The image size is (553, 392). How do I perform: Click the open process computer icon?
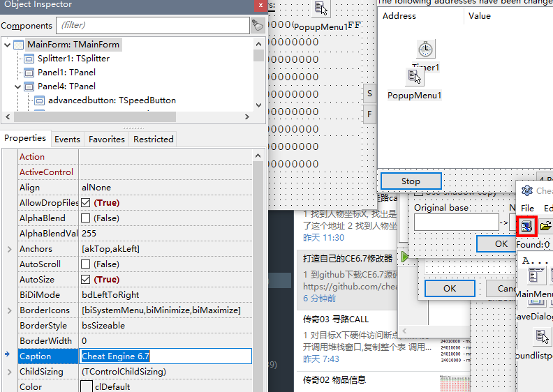(x=526, y=226)
